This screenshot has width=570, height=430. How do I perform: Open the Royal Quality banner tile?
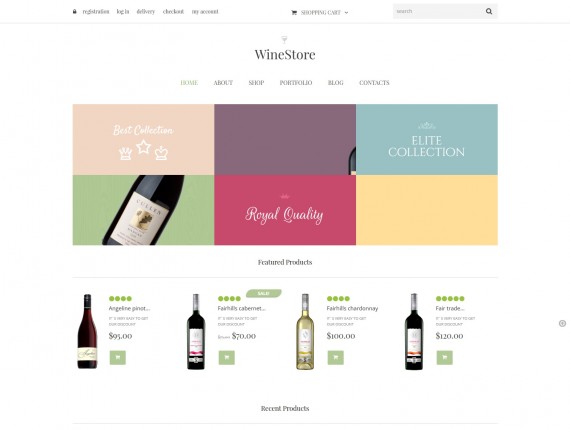[285, 210]
